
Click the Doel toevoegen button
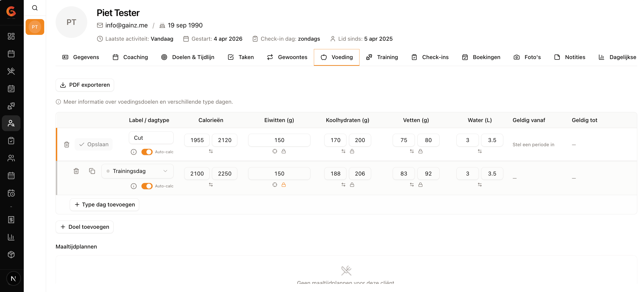(x=84, y=227)
